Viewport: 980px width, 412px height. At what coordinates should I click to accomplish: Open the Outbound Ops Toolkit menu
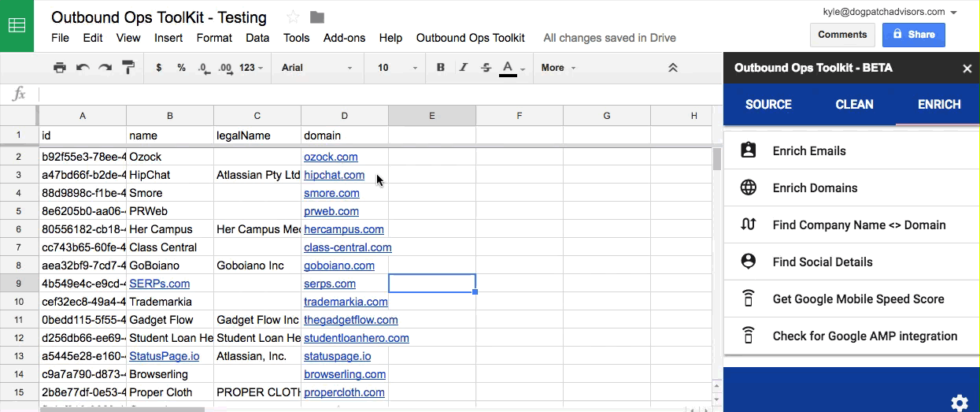point(471,38)
